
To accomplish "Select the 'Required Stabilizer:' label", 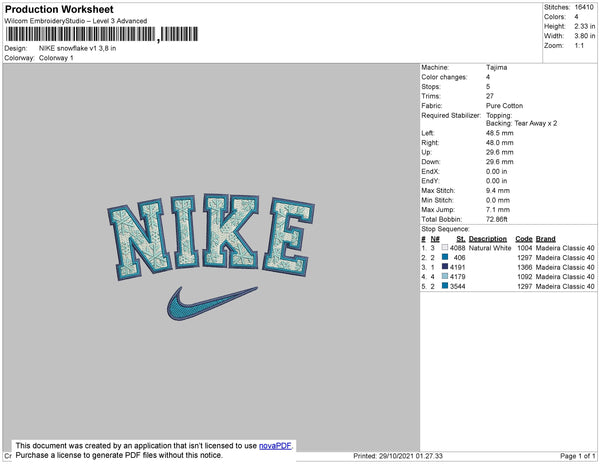I will [451, 116].
